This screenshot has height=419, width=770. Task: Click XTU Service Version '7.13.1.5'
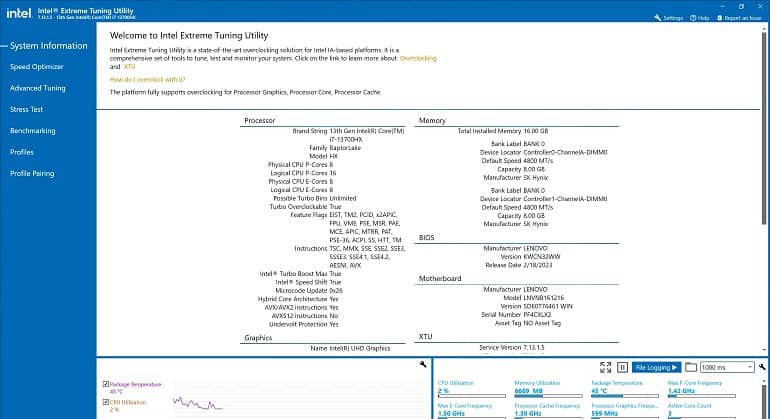[534, 348]
